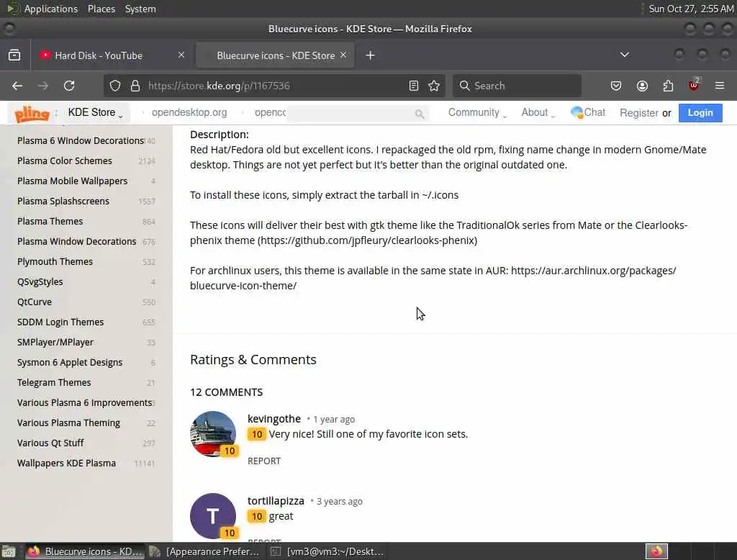
Task: Switch to the Hard Disk - YouTube tab
Action: (112, 55)
